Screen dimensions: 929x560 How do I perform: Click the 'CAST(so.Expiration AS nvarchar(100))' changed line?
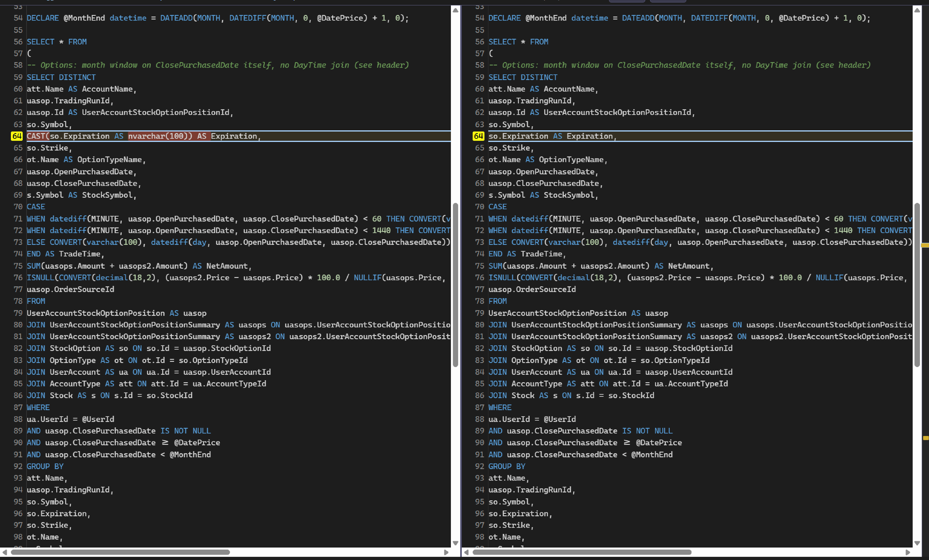(x=238, y=136)
